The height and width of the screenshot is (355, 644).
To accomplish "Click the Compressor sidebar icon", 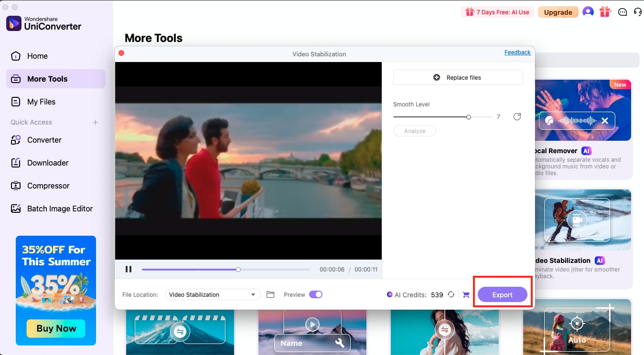I will point(16,186).
